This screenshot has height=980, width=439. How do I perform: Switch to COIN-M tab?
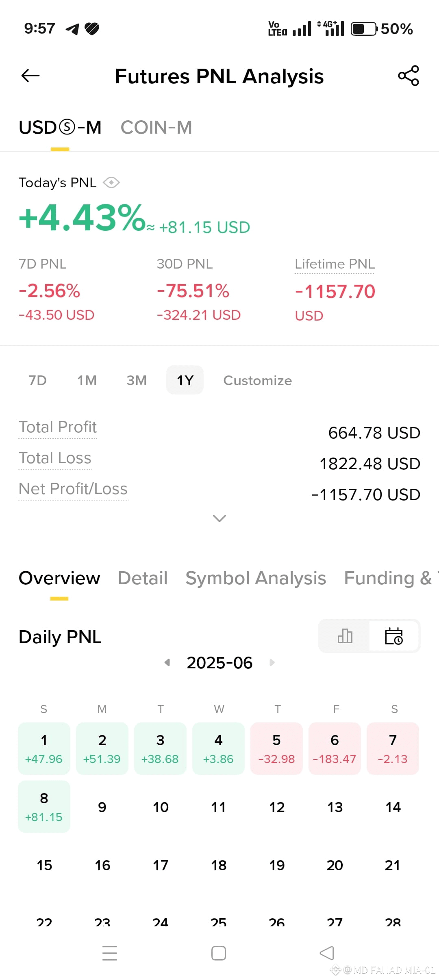(x=156, y=128)
